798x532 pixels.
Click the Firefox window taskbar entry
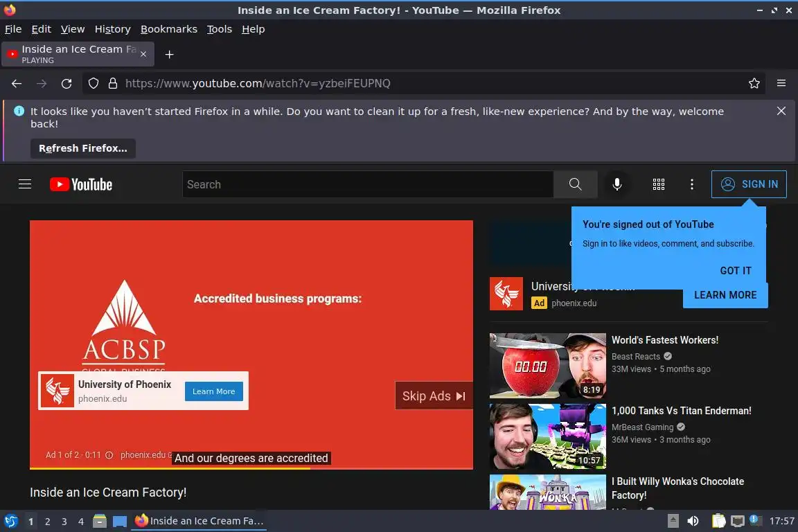click(199, 522)
